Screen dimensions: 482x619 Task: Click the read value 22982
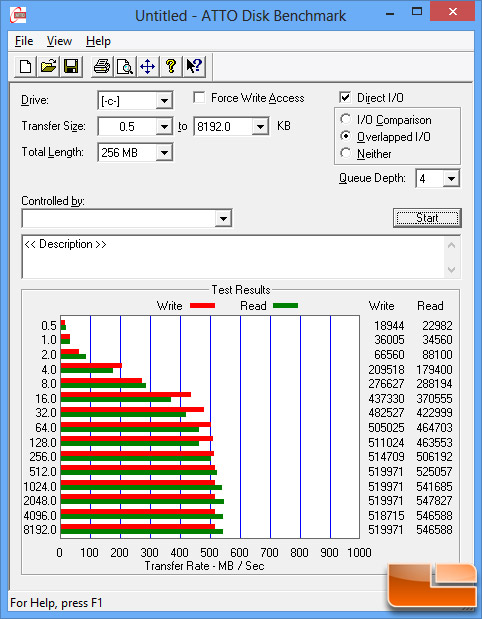coord(437,326)
